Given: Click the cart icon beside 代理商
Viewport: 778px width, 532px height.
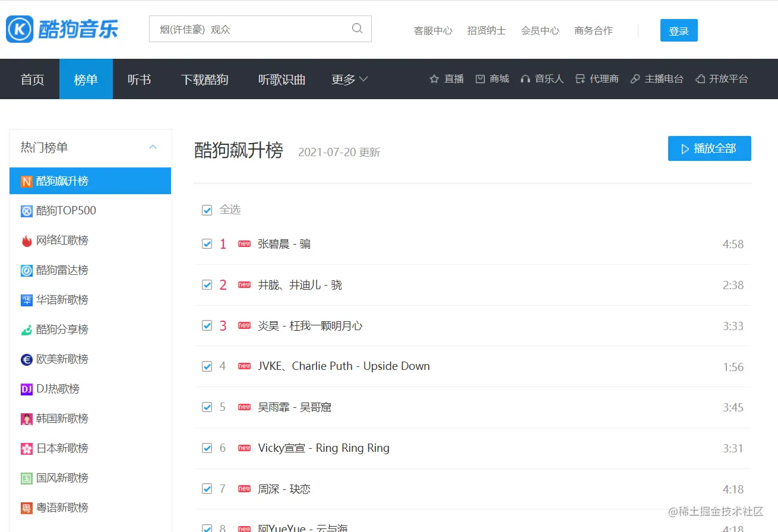Looking at the screenshot, I should [x=580, y=79].
